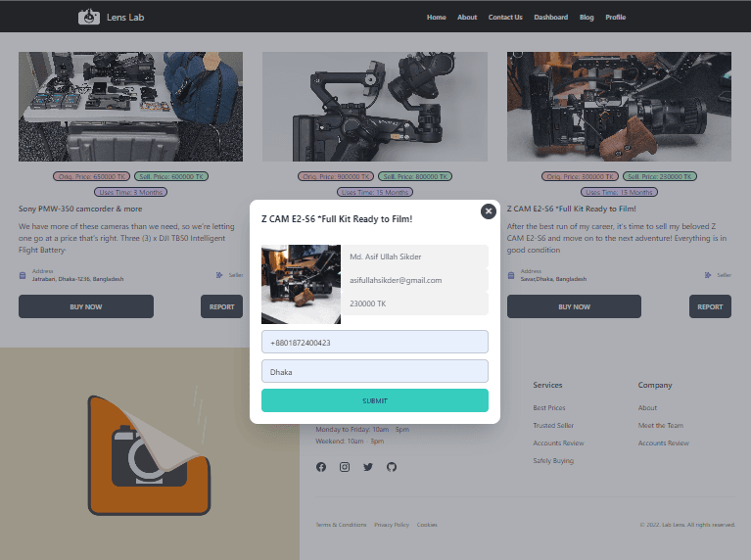Close the Z CAM booking modal
The image size is (751, 560).
(488, 211)
